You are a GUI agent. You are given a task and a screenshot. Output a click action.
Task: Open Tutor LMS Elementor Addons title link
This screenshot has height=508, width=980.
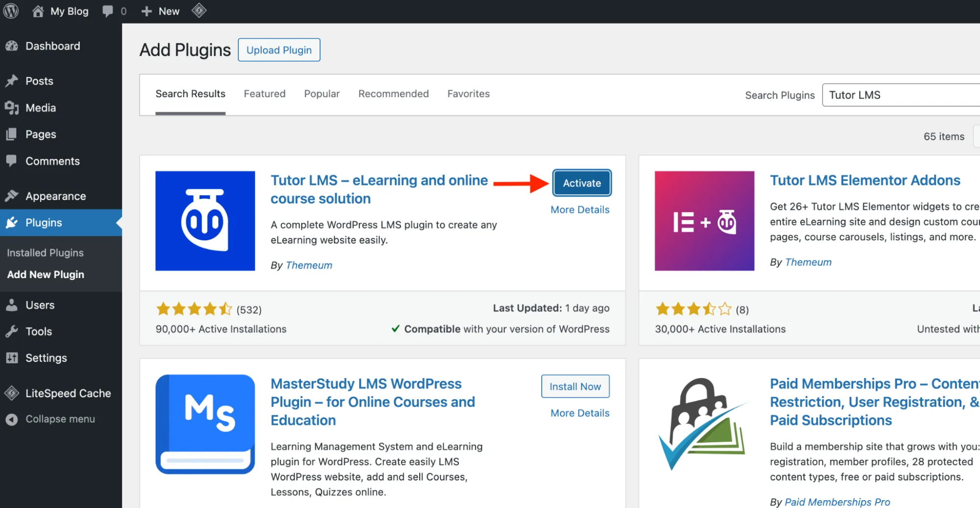(x=865, y=180)
